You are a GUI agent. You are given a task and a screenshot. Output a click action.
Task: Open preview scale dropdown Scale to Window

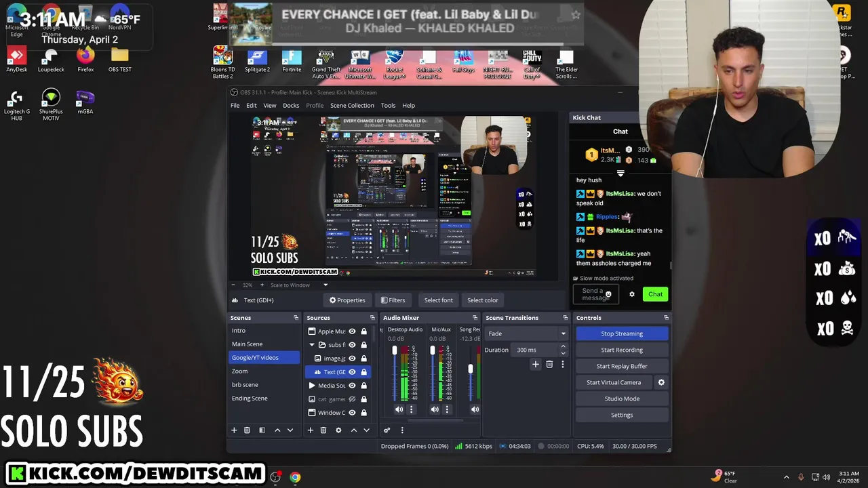tap(299, 285)
